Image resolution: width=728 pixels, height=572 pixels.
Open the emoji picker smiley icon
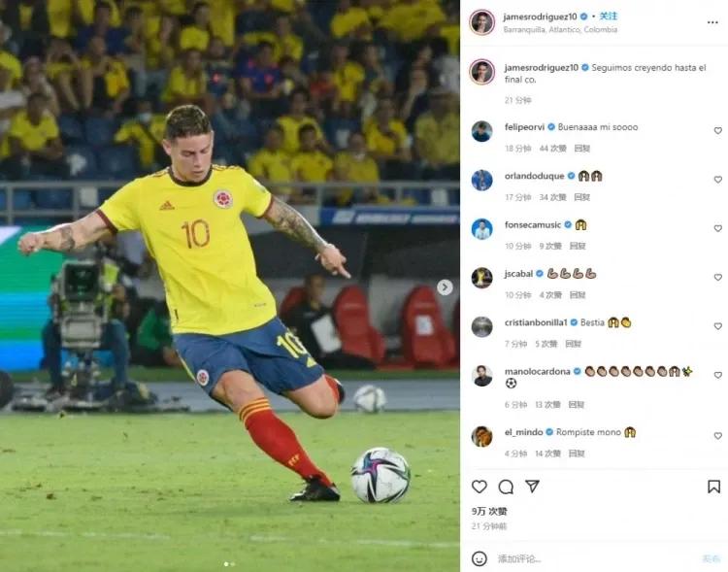click(x=480, y=558)
